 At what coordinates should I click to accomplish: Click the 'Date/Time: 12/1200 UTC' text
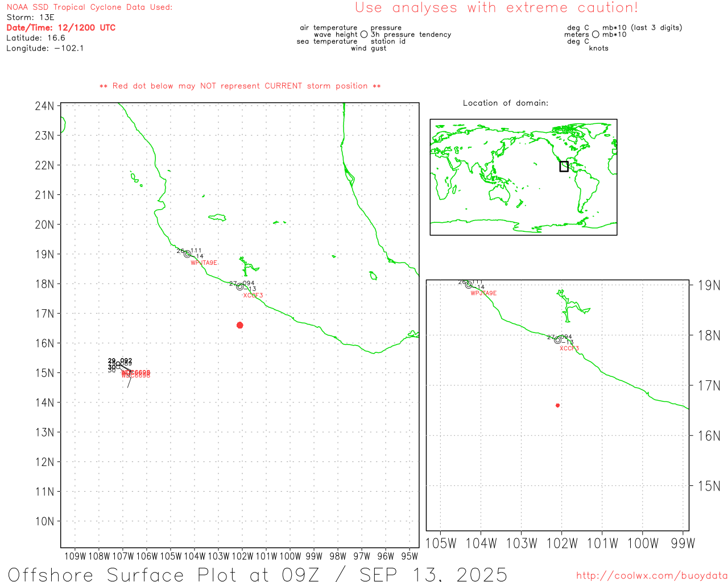(61, 28)
